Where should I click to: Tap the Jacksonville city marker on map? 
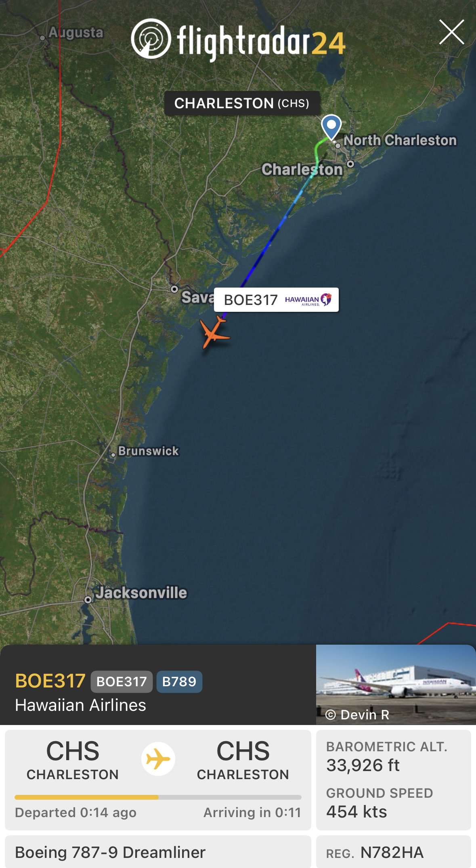(x=88, y=600)
